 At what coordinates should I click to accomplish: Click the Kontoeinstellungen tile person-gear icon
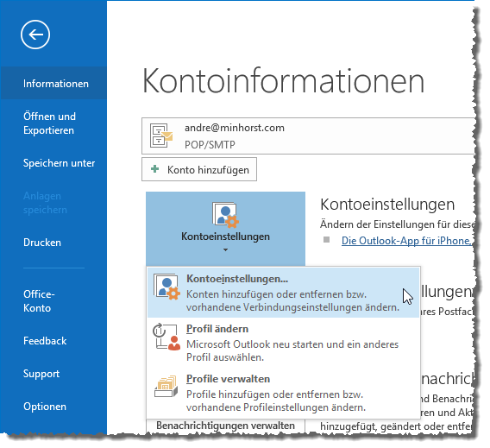click(x=225, y=214)
